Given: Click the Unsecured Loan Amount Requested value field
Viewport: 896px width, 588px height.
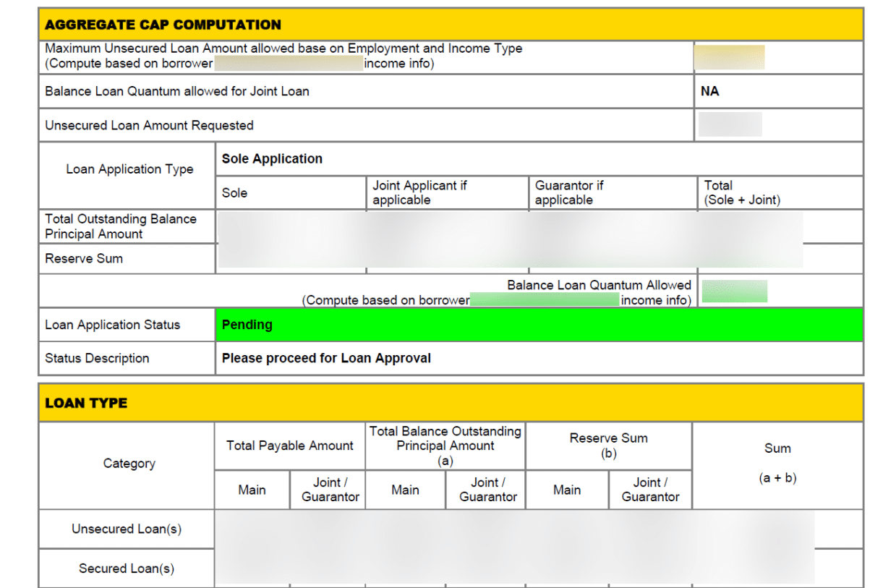Looking at the screenshot, I should (729, 124).
